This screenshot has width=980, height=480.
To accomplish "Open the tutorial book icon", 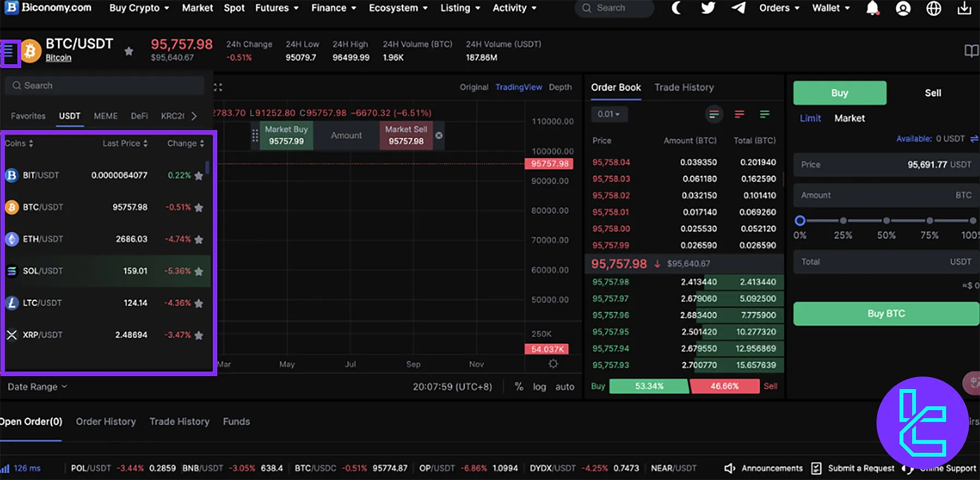I will click(971, 51).
